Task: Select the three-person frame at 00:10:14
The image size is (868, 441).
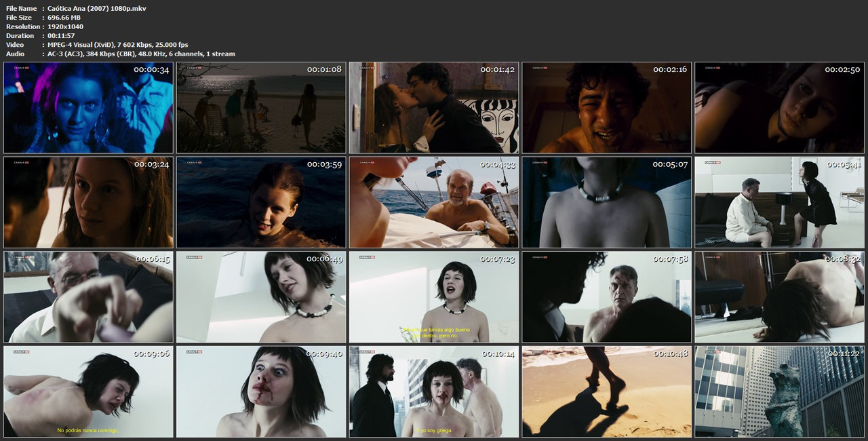Action: [434, 391]
